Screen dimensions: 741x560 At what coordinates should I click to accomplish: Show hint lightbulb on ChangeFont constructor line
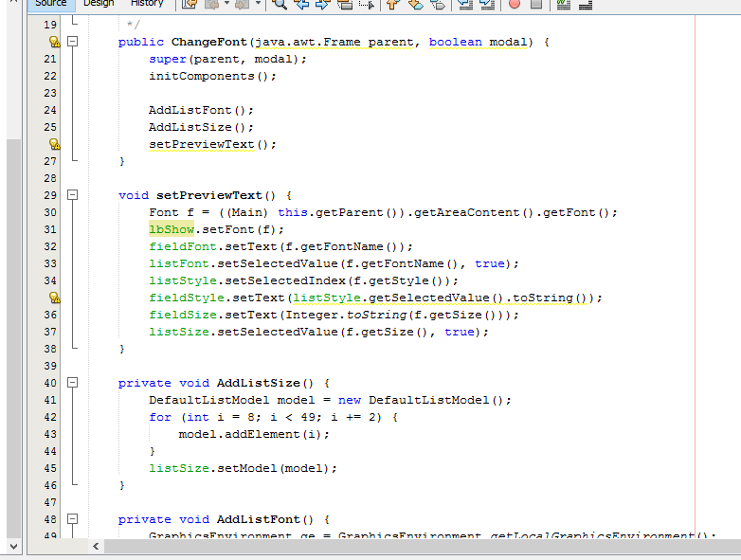(54, 42)
